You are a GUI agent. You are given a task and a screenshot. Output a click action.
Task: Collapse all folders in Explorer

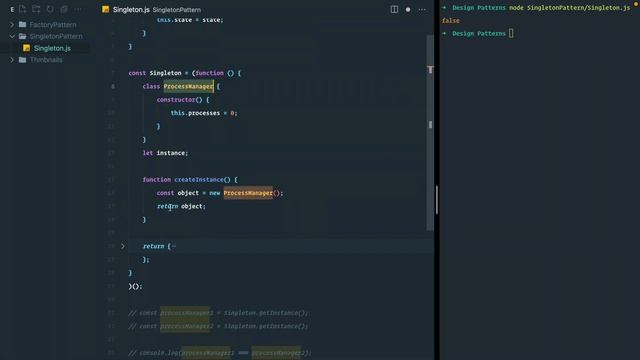64,9
